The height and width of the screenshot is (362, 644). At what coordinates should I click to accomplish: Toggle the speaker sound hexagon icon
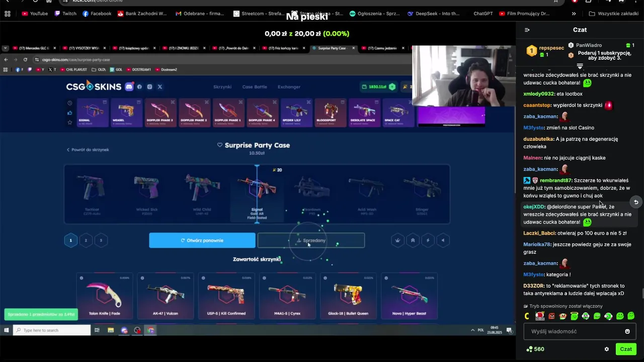(x=443, y=240)
